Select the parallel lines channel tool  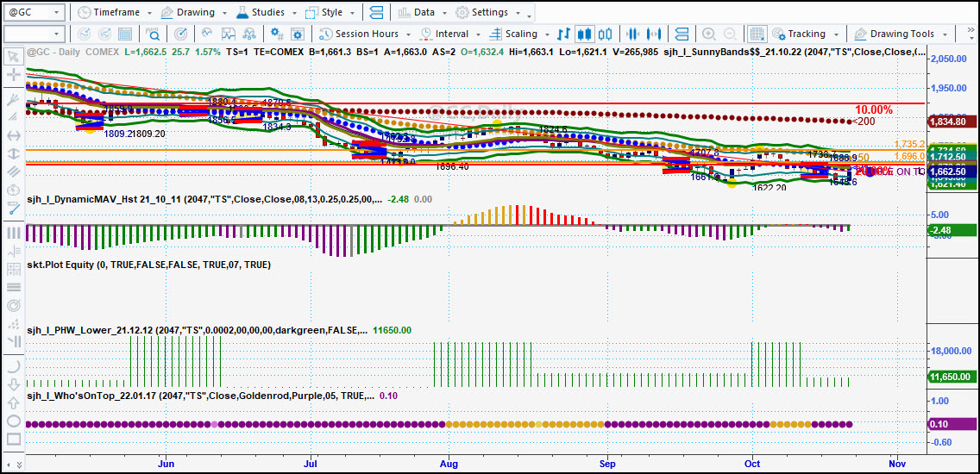pyautogui.click(x=12, y=172)
